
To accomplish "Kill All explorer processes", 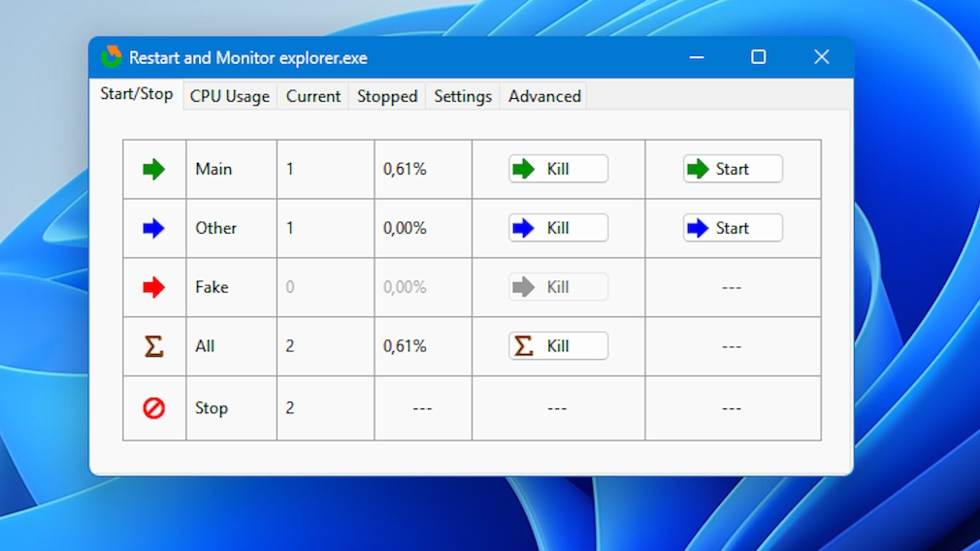I will point(558,346).
